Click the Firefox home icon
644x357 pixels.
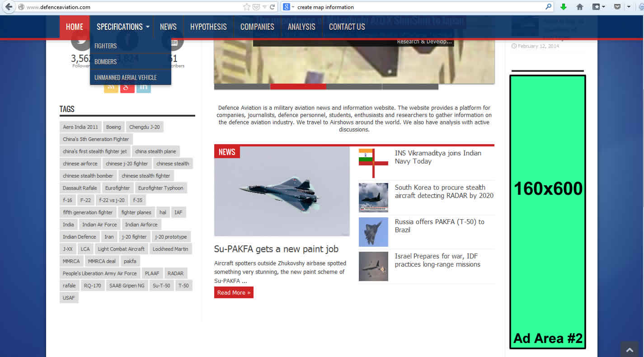click(x=579, y=7)
